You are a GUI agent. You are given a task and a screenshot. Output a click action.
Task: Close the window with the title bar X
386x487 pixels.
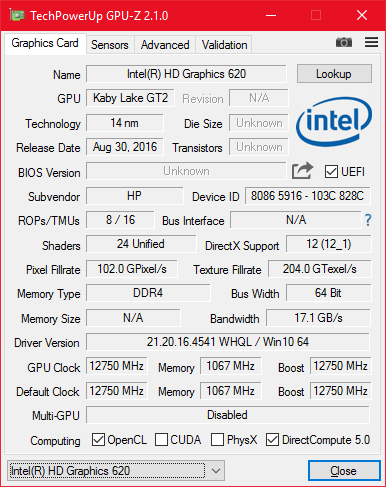(x=362, y=15)
